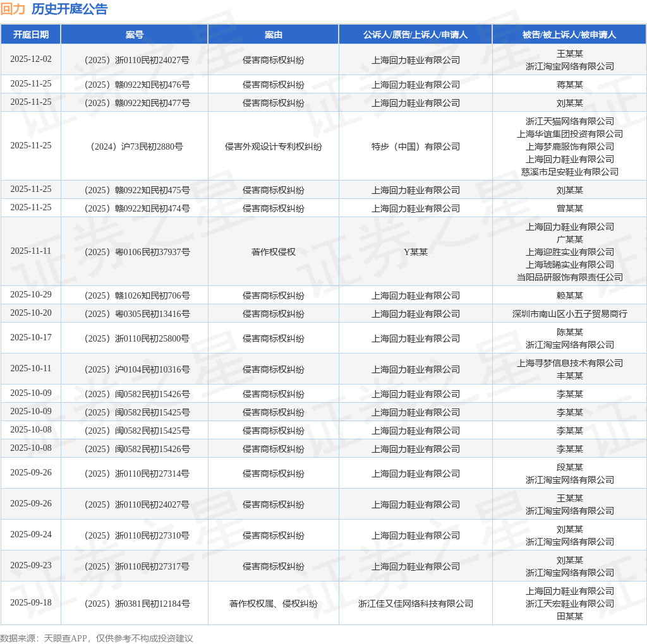Viewport: 647px width, 644px height.
Task: Click plaintiff 浙江佳又佳网络科技有限公司
Action: click(x=416, y=604)
